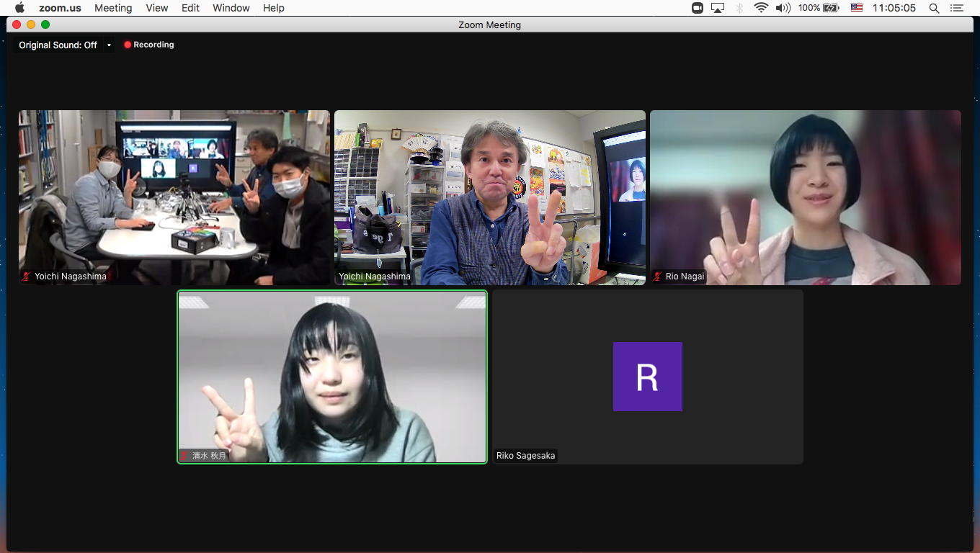Open the volume control icon
Viewport: 980px width, 553px height.
point(783,8)
